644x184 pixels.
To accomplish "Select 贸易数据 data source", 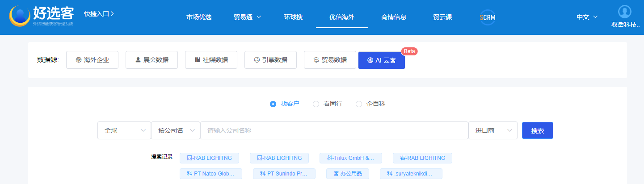I will click(x=330, y=60).
